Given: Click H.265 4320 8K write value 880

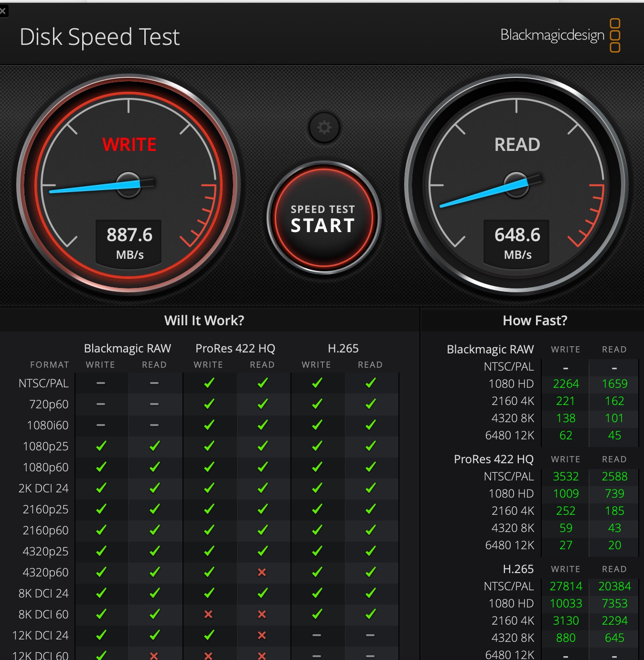Looking at the screenshot, I should (x=566, y=638).
